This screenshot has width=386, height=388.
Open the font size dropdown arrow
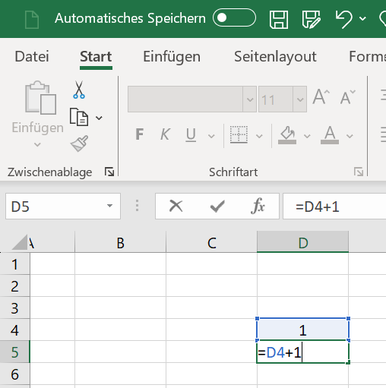(x=300, y=99)
